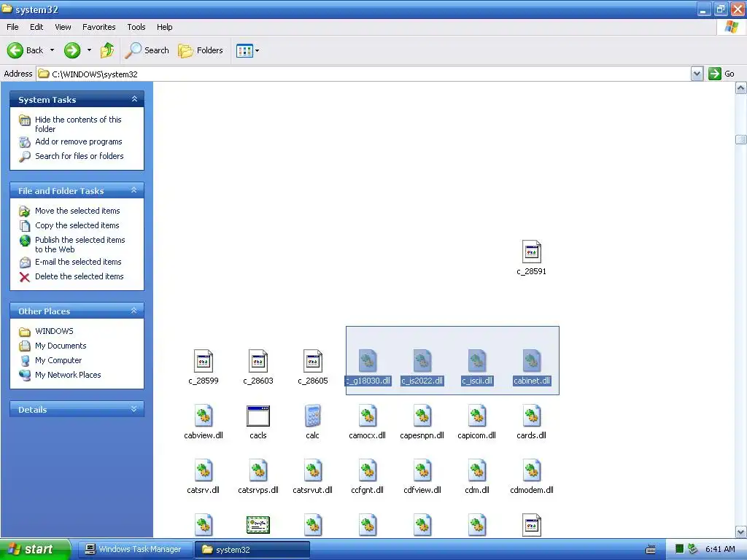Image resolution: width=747 pixels, height=560 pixels.
Task: Open the Forward history dropdown arrow
Action: click(x=89, y=50)
